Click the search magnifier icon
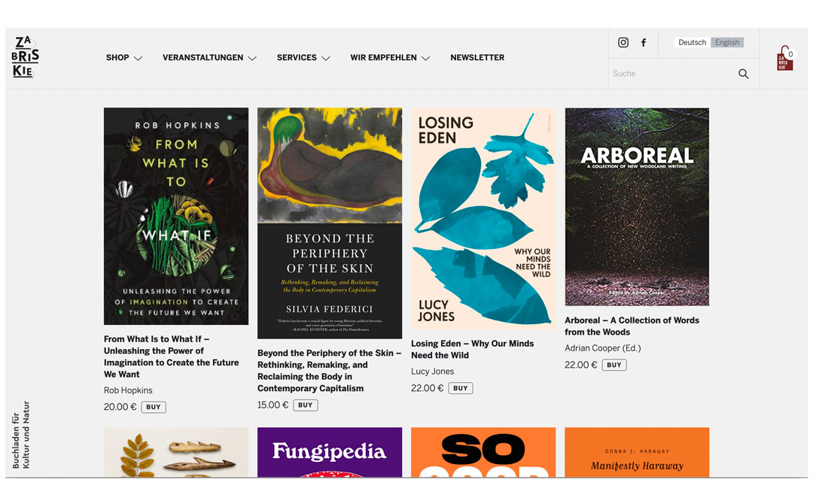This screenshot has height=504, width=813. pyautogui.click(x=744, y=74)
